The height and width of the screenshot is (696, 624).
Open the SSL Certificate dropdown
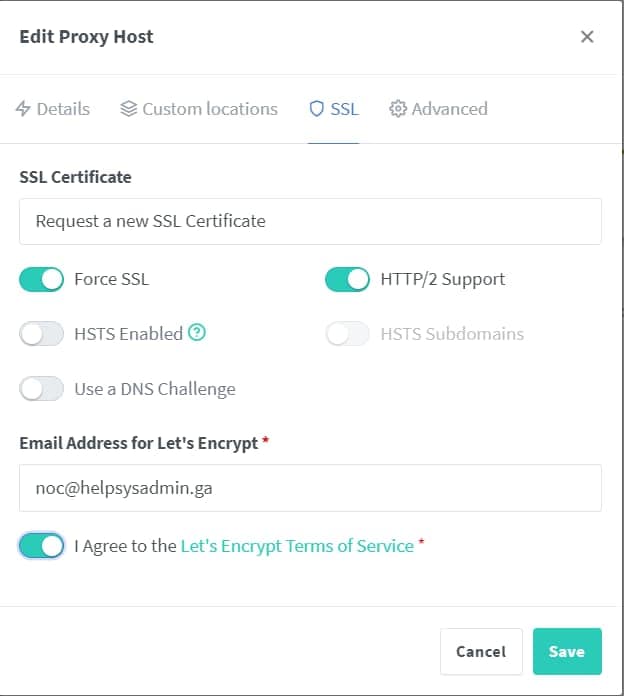click(x=310, y=221)
